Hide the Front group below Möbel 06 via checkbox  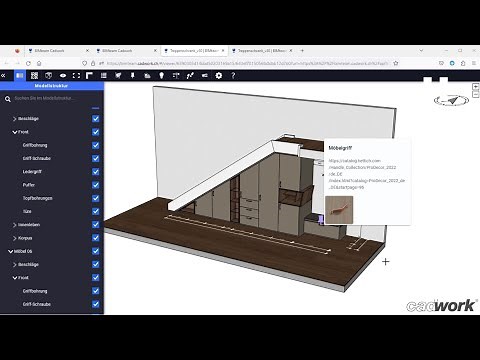[x=96, y=278]
